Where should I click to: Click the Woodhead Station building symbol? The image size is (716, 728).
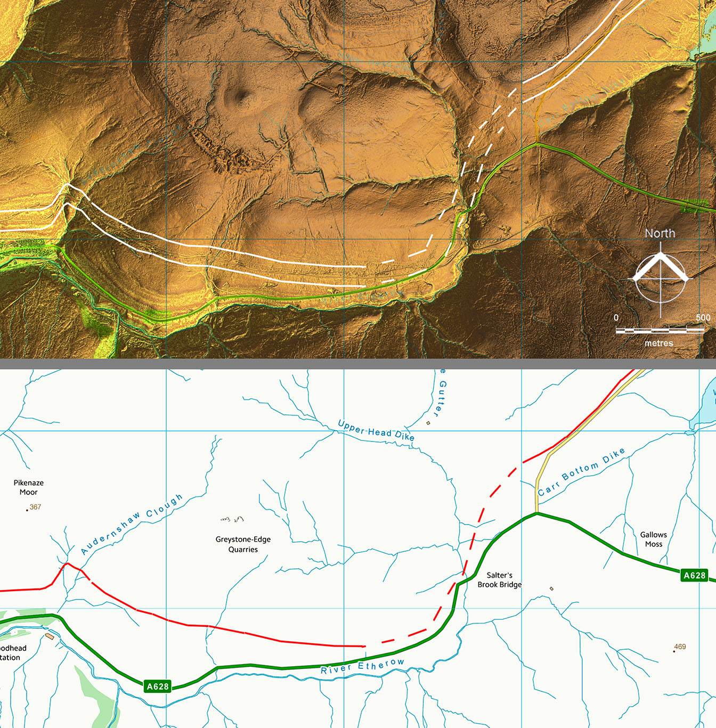(x=50, y=636)
